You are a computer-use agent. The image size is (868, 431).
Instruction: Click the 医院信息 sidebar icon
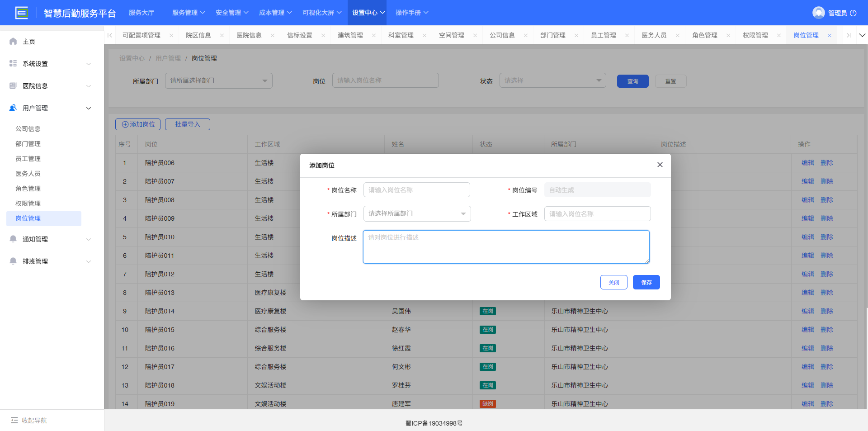point(13,85)
